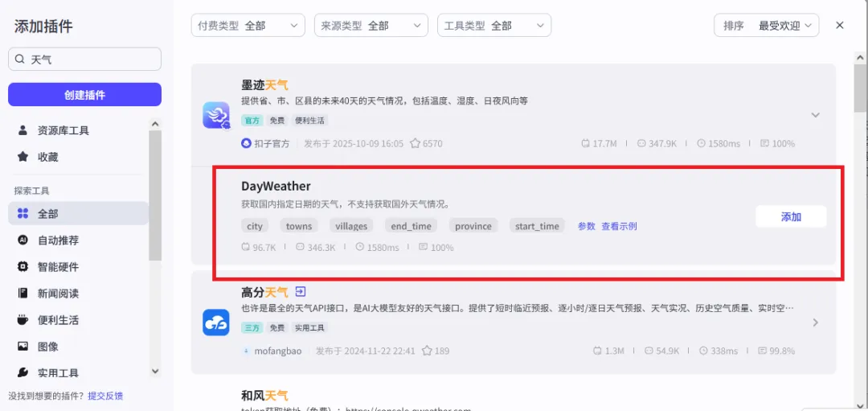The image size is (868, 411).
Task: Click the success rate icon showing 99.8%
Action: pyautogui.click(x=762, y=351)
